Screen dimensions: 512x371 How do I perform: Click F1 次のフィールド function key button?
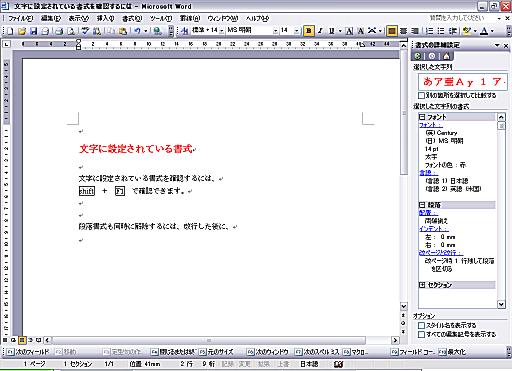click(28, 352)
